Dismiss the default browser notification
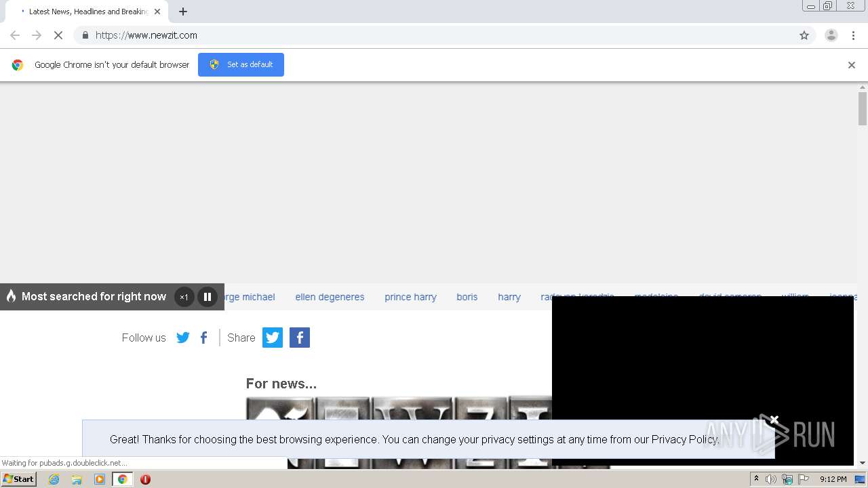This screenshot has height=488, width=868. coord(852,65)
